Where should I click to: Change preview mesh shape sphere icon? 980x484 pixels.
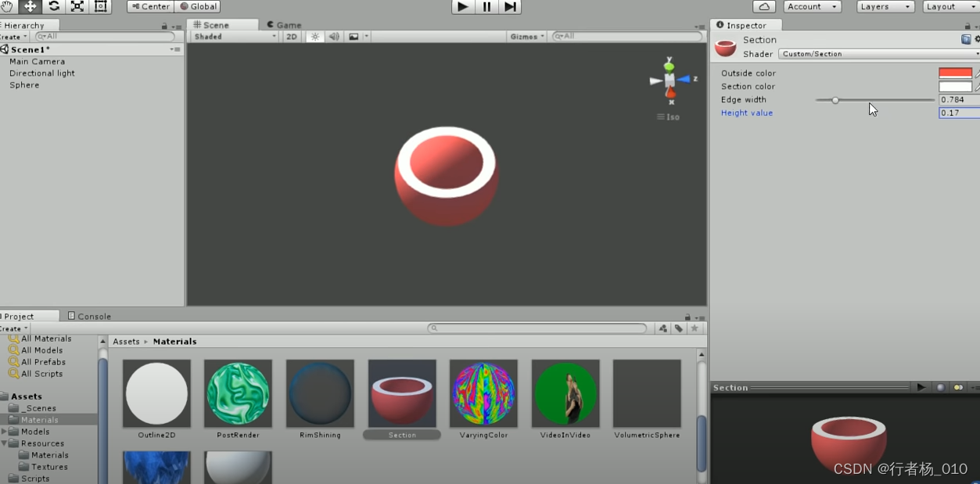click(940, 388)
